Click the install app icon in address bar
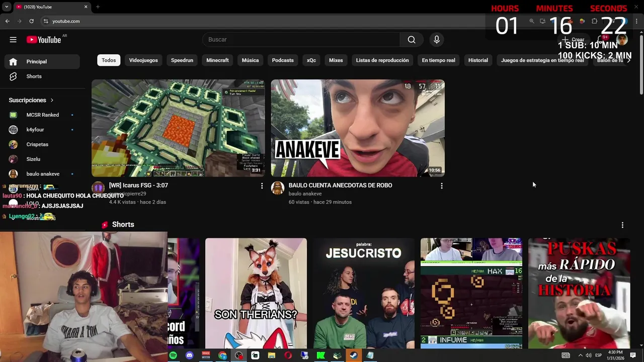This screenshot has width=644, height=362. [x=542, y=21]
